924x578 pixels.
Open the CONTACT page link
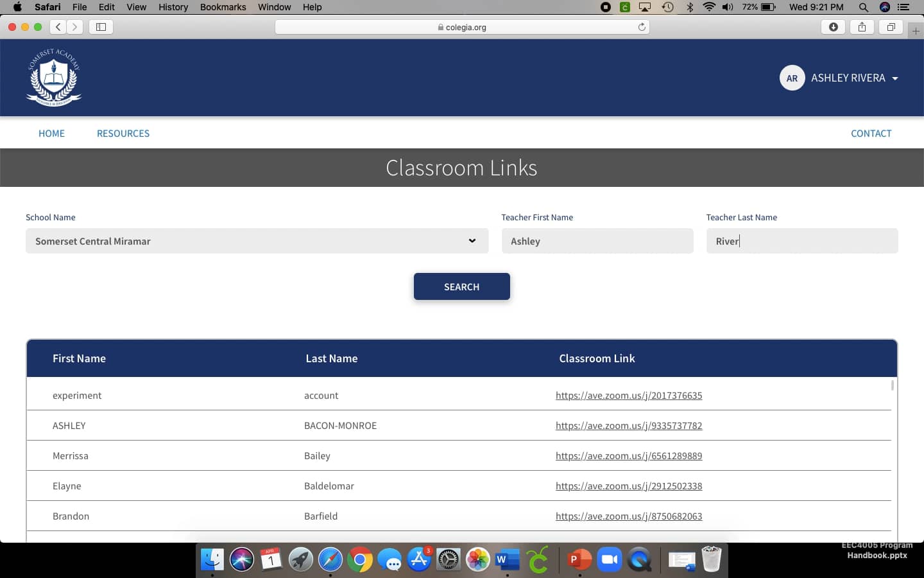pyautogui.click(x=871, y=134)
